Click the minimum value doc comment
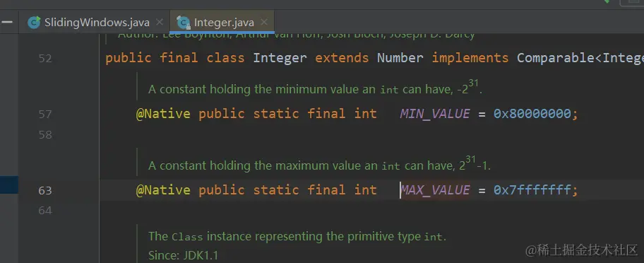 (315, 87)
